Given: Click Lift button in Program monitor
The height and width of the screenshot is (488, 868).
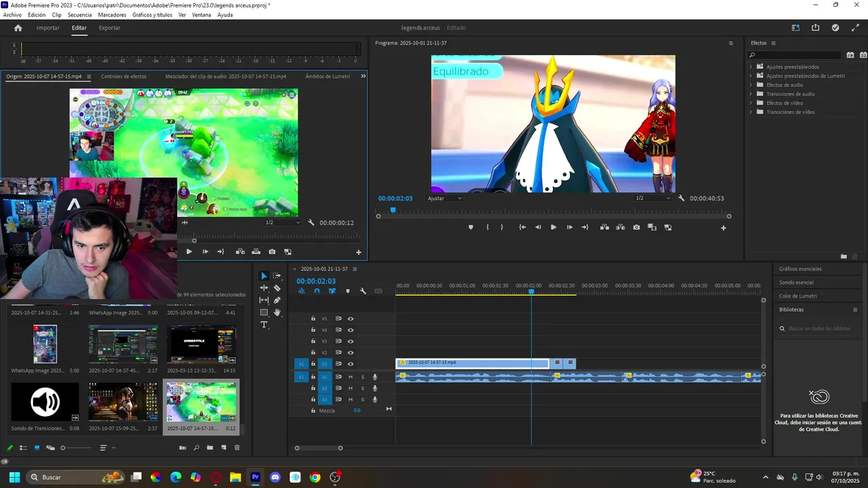Looking at the screenshot, I should pos(604,227).
